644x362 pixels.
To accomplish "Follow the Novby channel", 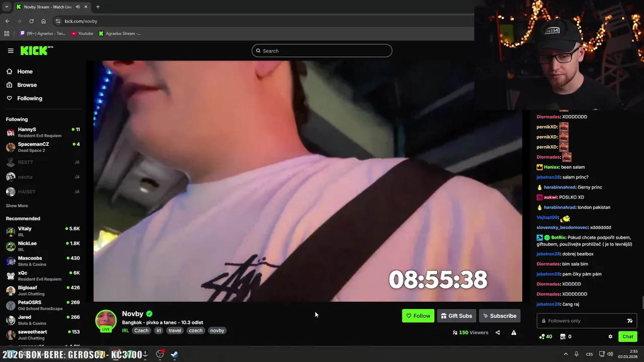I will [418, 316].
